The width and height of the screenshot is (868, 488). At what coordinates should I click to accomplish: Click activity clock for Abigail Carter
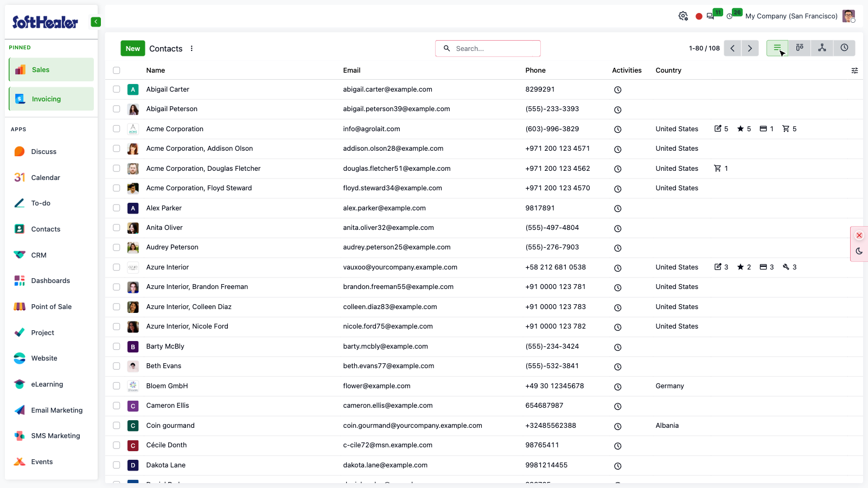coord(617,90)
